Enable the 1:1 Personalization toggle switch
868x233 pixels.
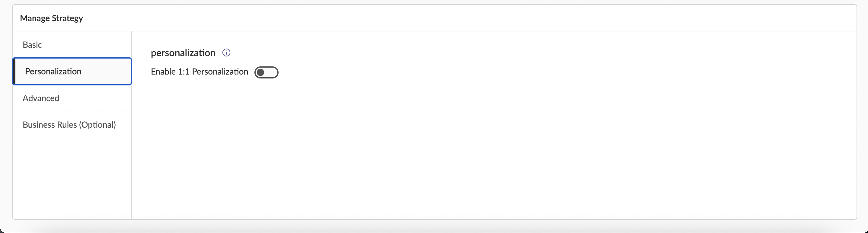(x=266, y=72)
